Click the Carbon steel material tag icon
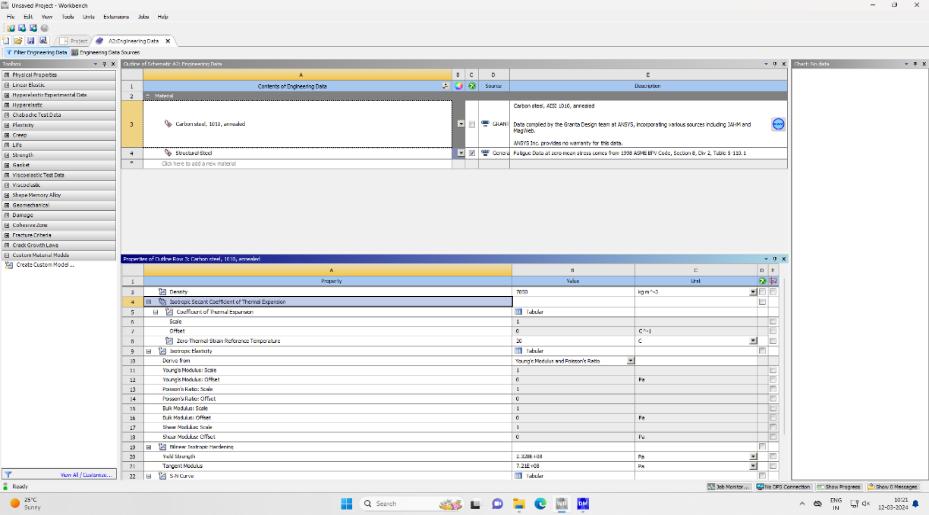 tap(168, 124)
